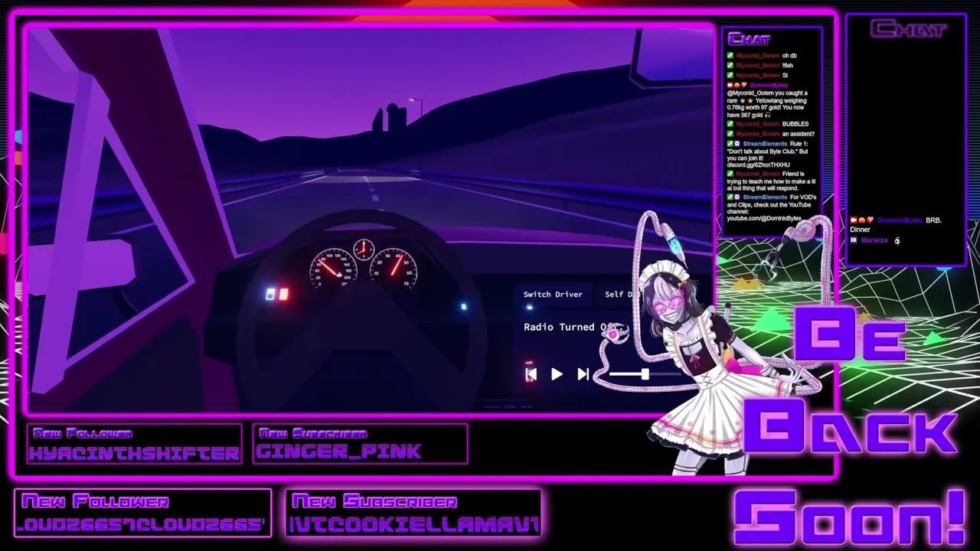
Task: Click the green checkmark badge beside 'oh db'
Action: 730,56
